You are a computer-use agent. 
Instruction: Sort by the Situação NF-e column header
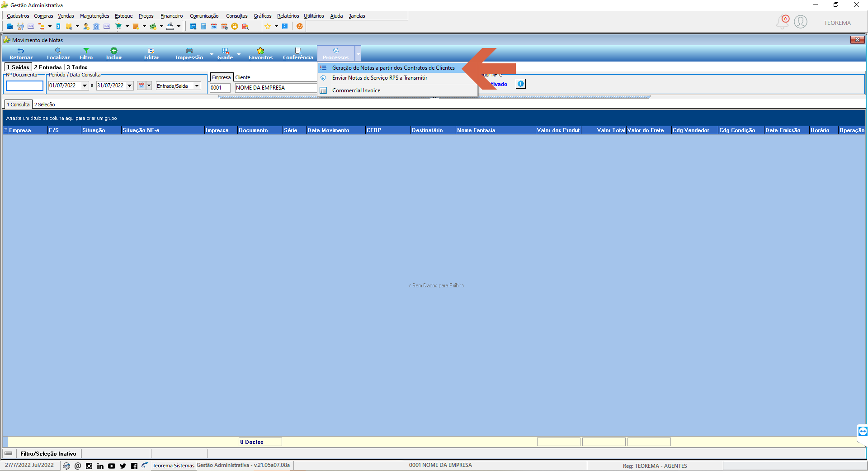coord(163,130)
